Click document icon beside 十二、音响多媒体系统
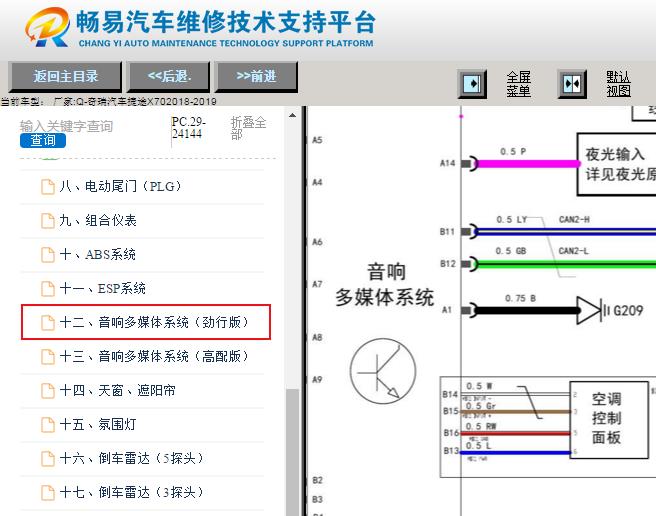656x516 pixels. pos(48,322)
